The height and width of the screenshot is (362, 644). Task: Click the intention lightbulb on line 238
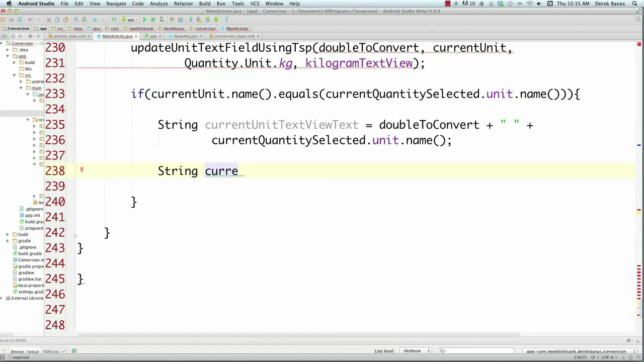82,170
